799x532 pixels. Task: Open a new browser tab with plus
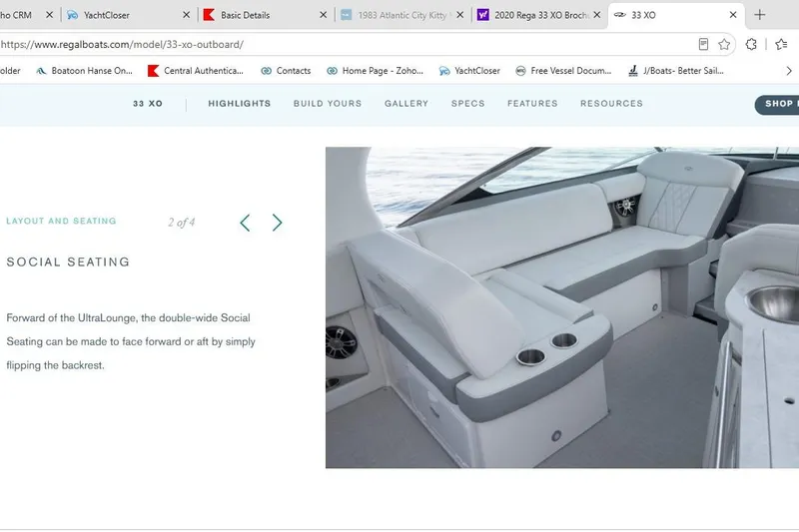tap(760, 15)
